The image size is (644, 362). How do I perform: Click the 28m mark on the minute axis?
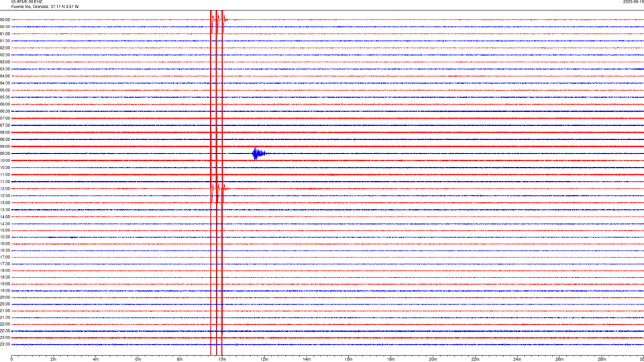coord(602,359)
